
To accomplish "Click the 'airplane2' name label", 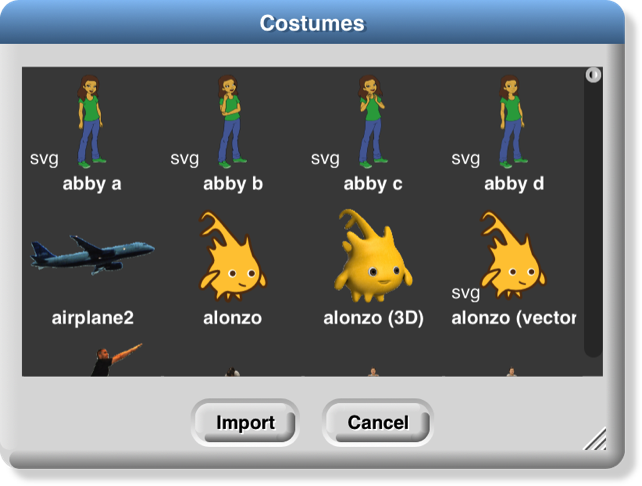I will (92, 318).
